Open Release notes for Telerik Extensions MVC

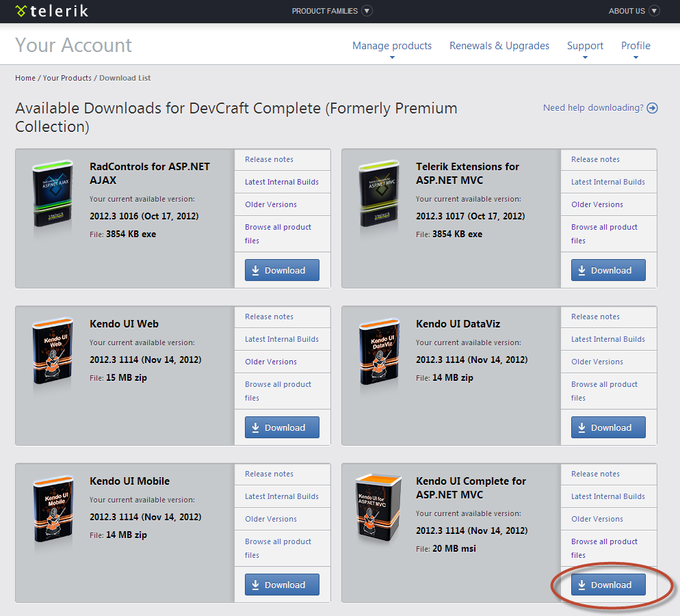pyautogui.click(x=595, y=159)
